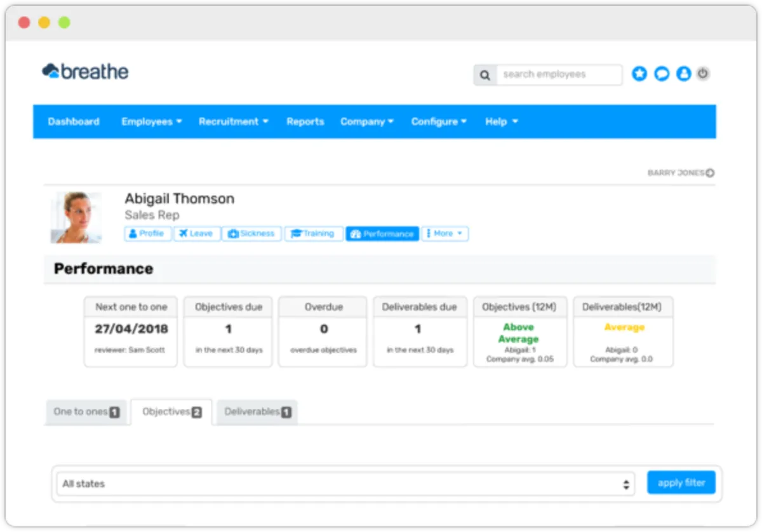Image resolution: width=762 pixels, height=532 pixels.
Task: Click the Performance section heading
Action: coord(104,269)
